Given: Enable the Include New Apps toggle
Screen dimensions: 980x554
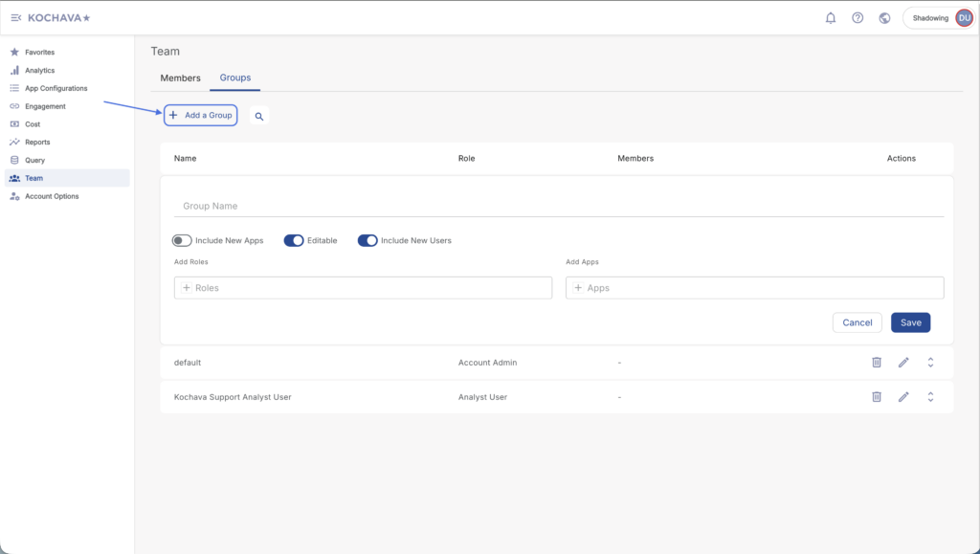Looking at the screenshot, I should (x=182, y=240).
